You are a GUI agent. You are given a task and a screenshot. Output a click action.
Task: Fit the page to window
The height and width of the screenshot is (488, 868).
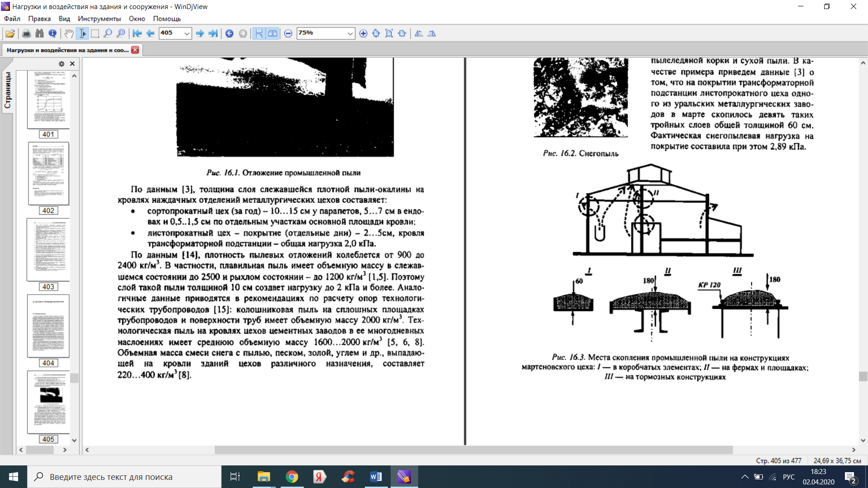point(389,33)
